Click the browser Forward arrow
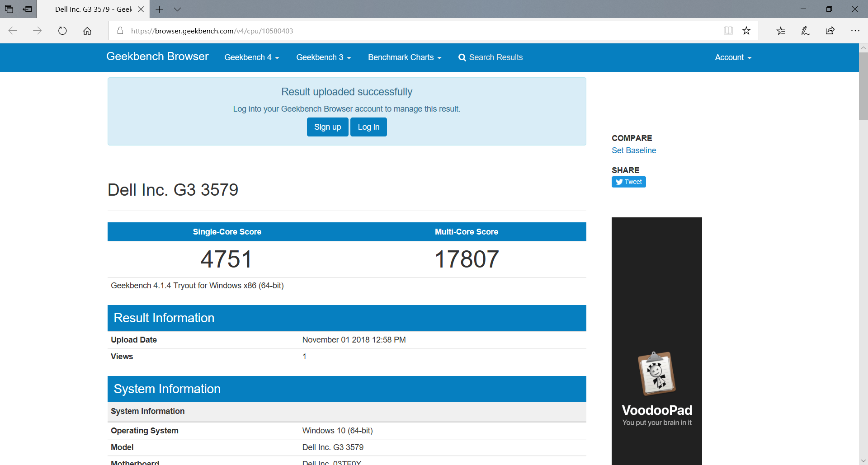Image resolution: width=868 pixels, height=465 pixels. [38, 31]
